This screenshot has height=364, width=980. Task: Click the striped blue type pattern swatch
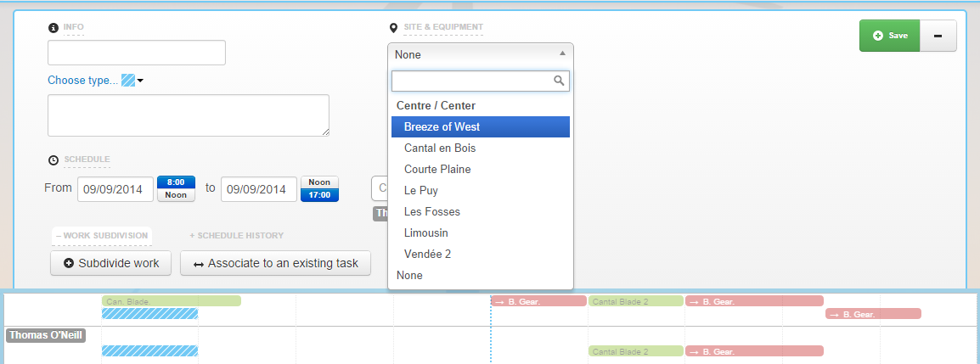click(128, 81)
